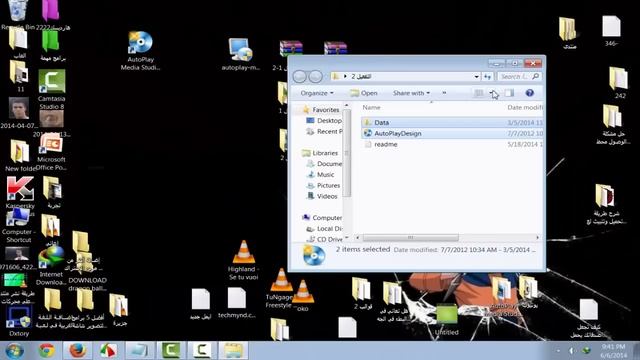Viewport: 640px width, 360px height.
Task: Open Local Disk in navigation pane
Action: pyautogui.click(x=324, y=229)
